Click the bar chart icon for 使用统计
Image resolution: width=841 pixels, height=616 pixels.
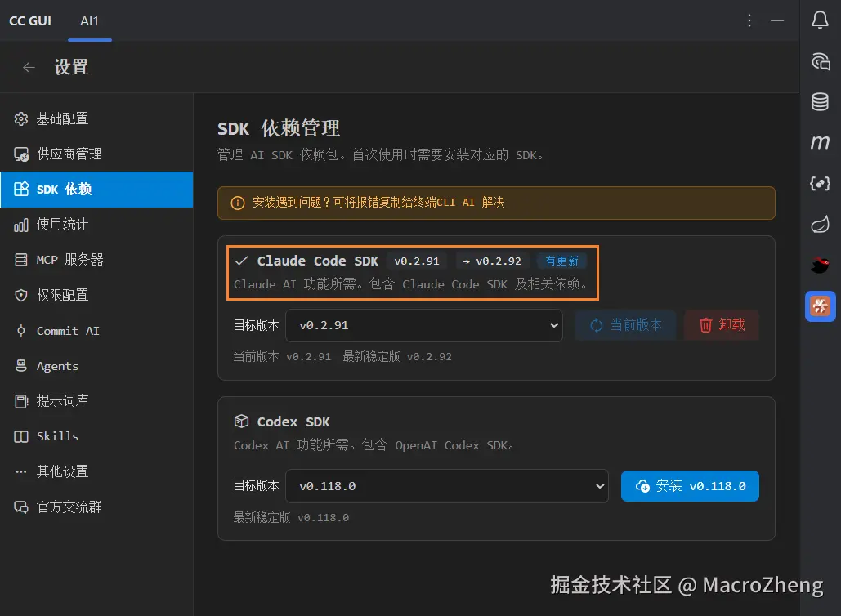tap(21, 225)
